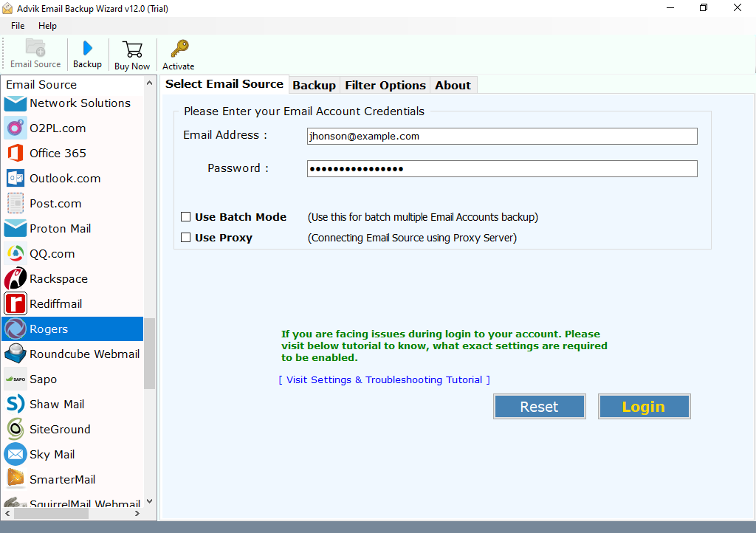Image resolution: width=756 pixels, height=533 pixels.
Task: Select Post.com label in list
Action: tap(55, 203)
